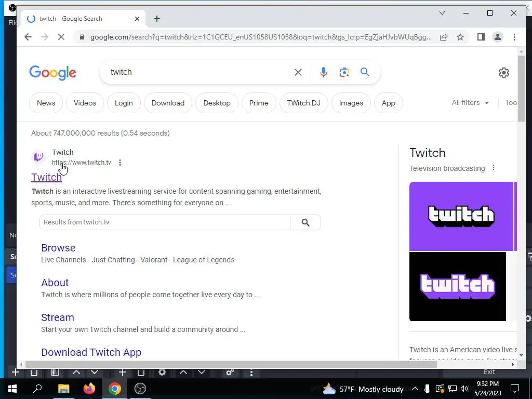This screenshot has width=532, height=399.
Task: Select the Prime filter chip
Action: 259,103
